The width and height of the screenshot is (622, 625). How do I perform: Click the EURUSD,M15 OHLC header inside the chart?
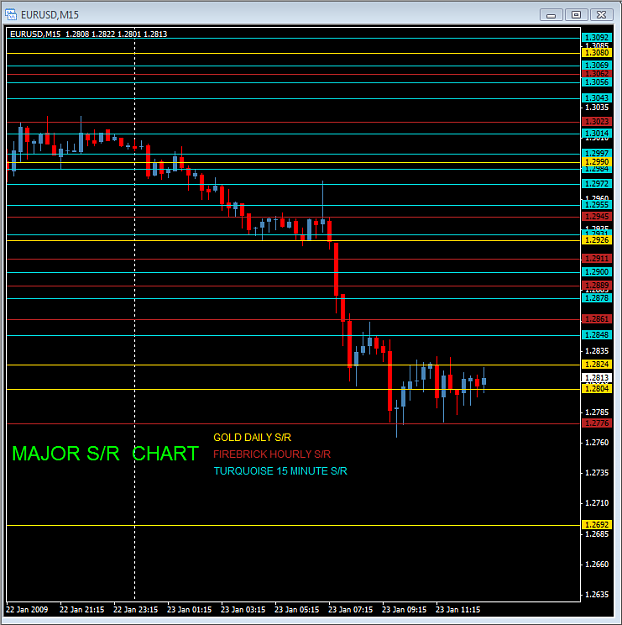[x=89, y=34]
